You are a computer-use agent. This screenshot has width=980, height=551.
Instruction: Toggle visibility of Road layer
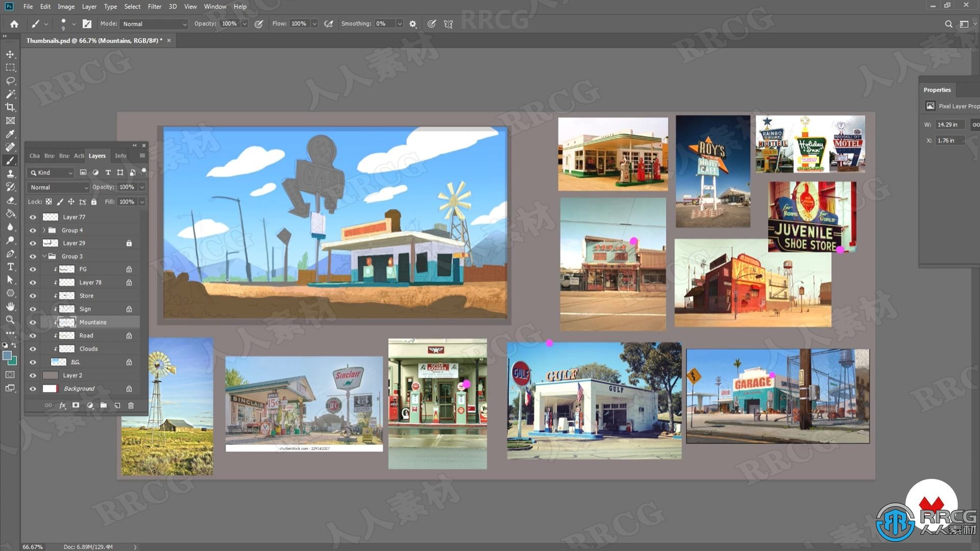pyautogui.click(x=33, y=335)
